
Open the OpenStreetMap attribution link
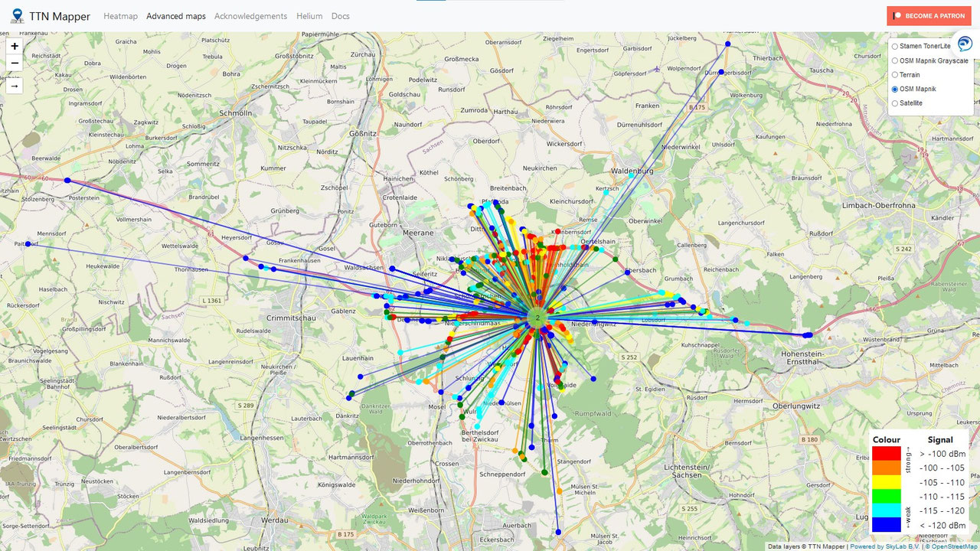pos(953,546)
